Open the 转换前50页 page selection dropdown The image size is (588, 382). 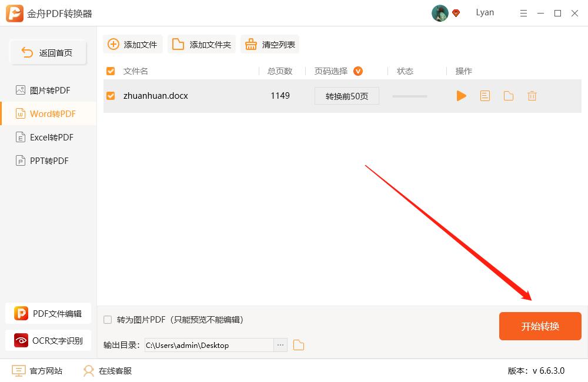pyautogui.click(x=346, y=95)
